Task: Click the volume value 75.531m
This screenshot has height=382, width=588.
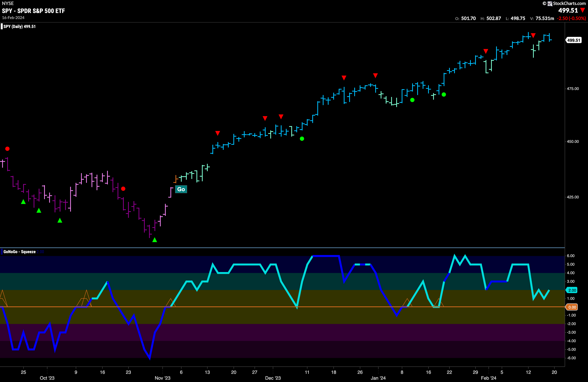Action: pos(545,18)
